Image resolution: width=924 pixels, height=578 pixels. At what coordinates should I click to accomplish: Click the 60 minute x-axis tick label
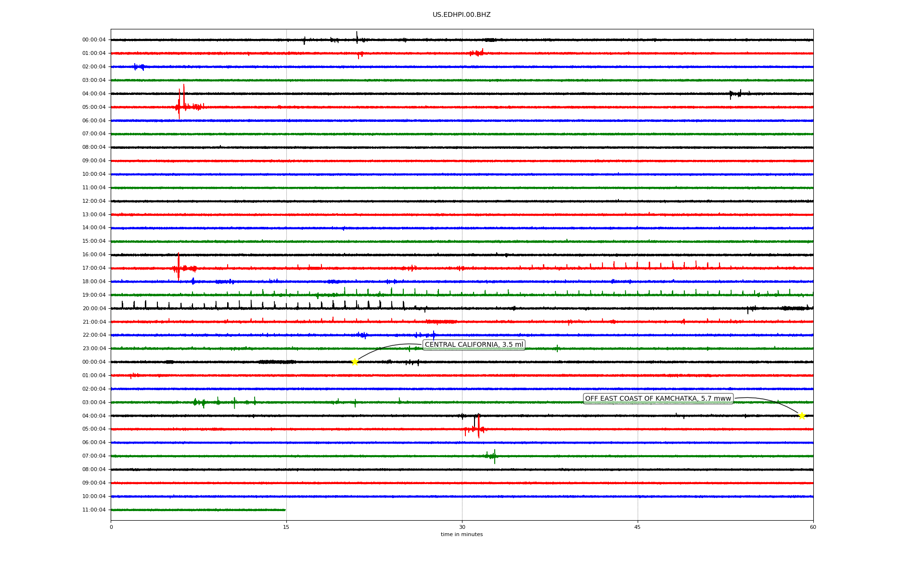pos(813,527)
